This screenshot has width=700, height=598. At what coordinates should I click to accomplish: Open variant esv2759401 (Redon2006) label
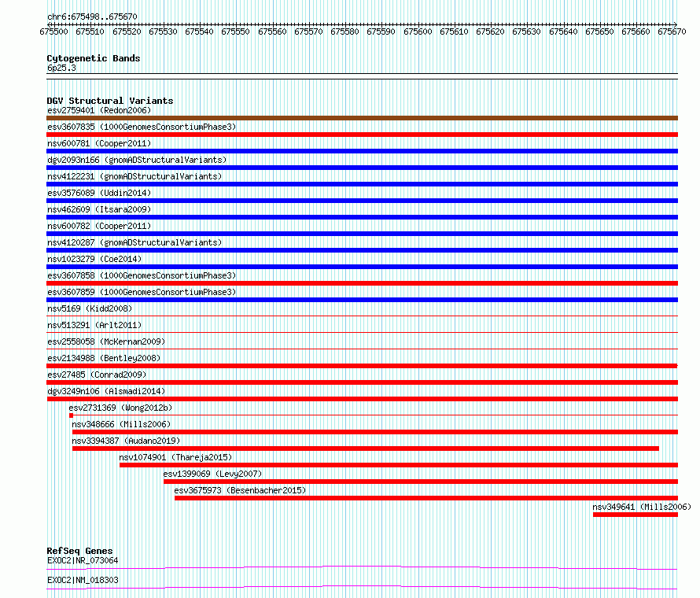click(x=99, y=110)
